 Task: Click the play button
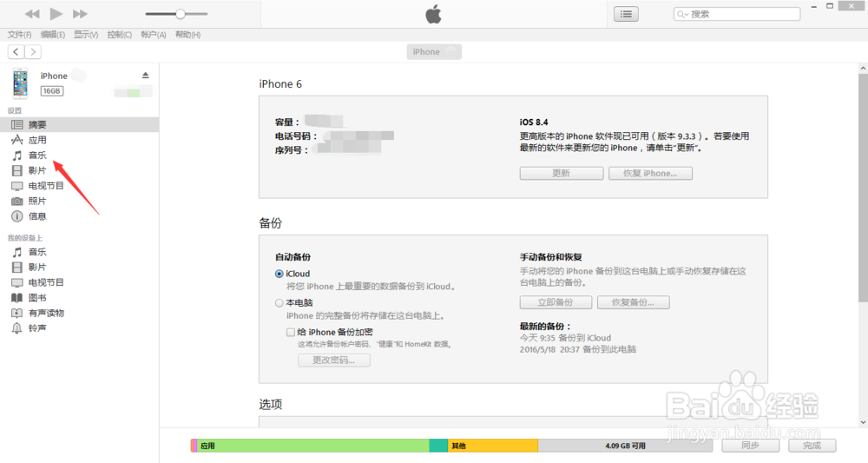click(56, 14)
